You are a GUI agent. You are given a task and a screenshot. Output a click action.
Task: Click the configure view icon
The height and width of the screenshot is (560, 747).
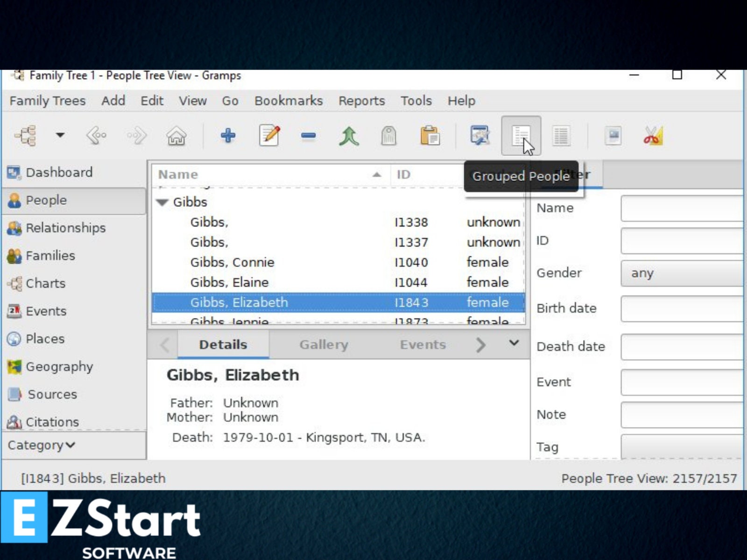[479, 136]
